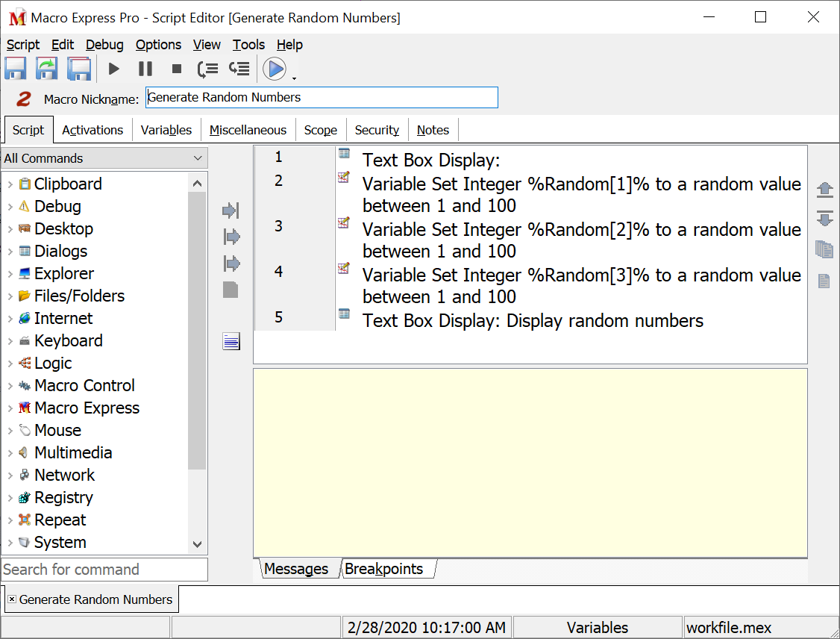Click into the Macro Nickname field

tap(322, 98)
